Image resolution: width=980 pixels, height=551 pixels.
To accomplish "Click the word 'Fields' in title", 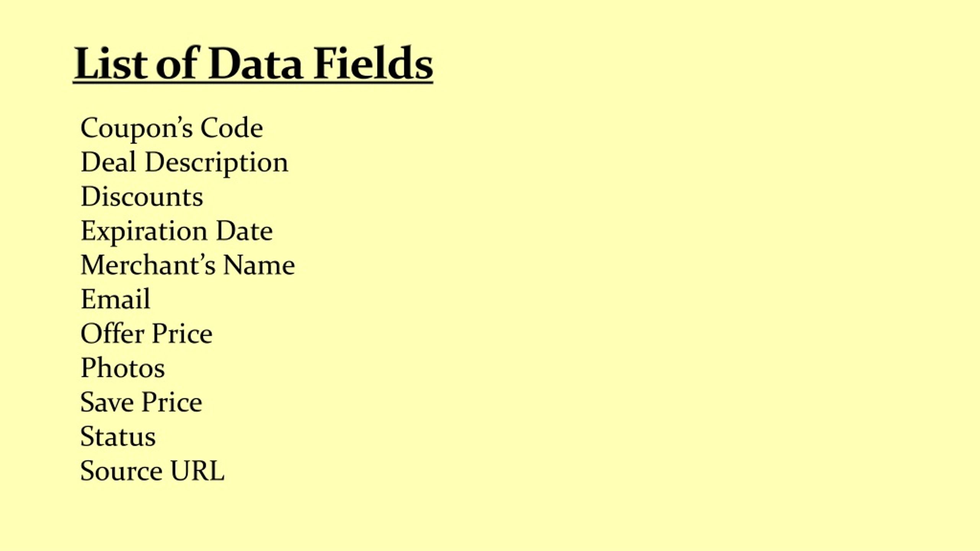I will [373, 63].
